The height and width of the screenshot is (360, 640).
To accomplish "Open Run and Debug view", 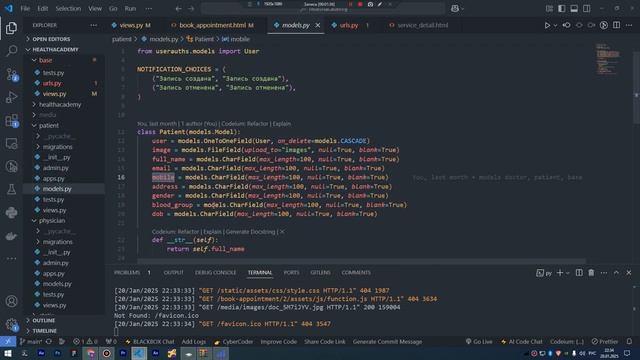I will click(11, 97).
